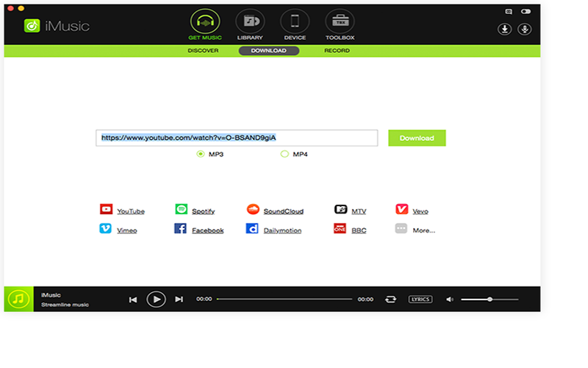This screenshot has width=588, height=368.
Task: Open the Get Music headphones icon
Action: (x=205, y=21)
